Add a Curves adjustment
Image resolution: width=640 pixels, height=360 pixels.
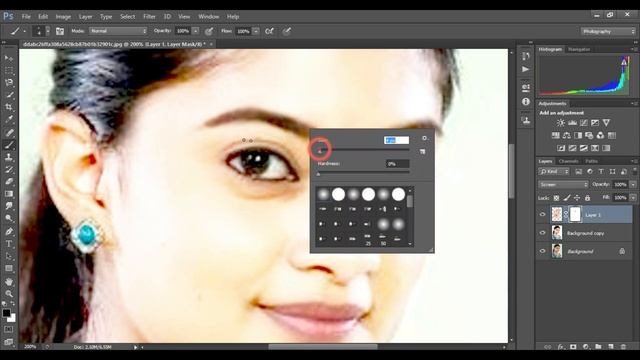584,123
